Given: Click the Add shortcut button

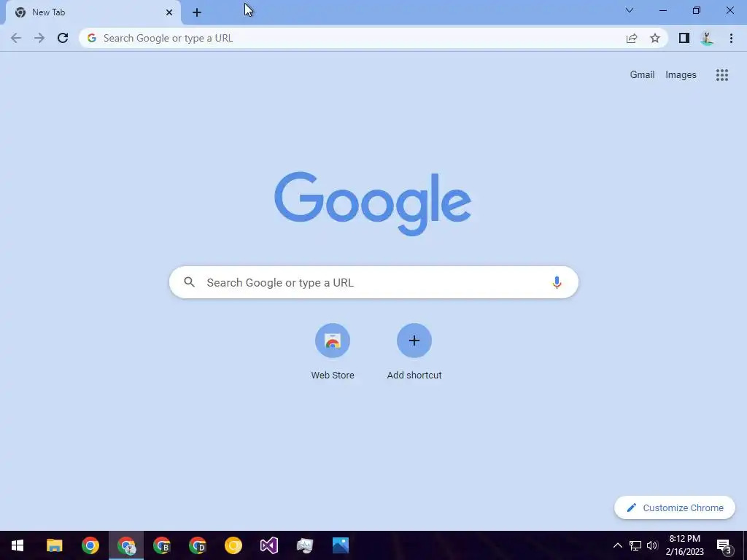Looking at the screenshot, I should click(x=414, y=351).
